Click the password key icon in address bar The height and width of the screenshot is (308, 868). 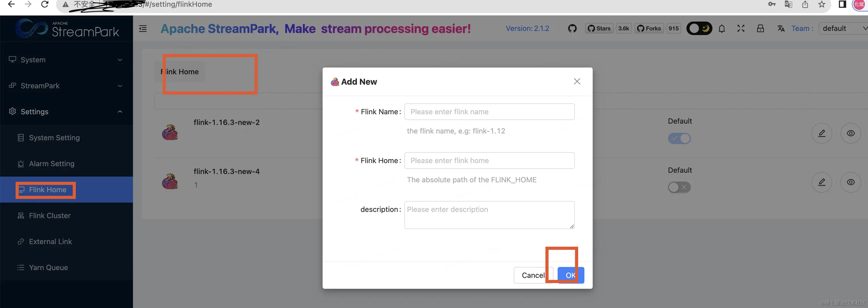772,4
